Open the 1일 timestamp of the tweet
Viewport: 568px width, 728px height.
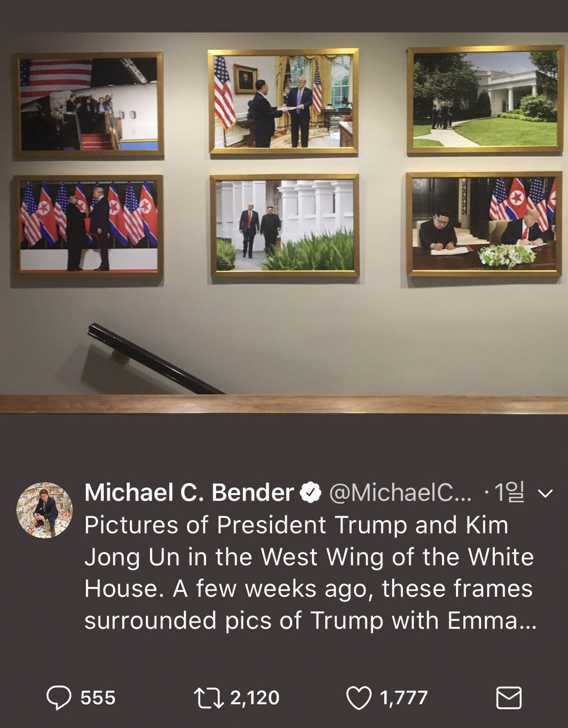click(x=509, y=493)
